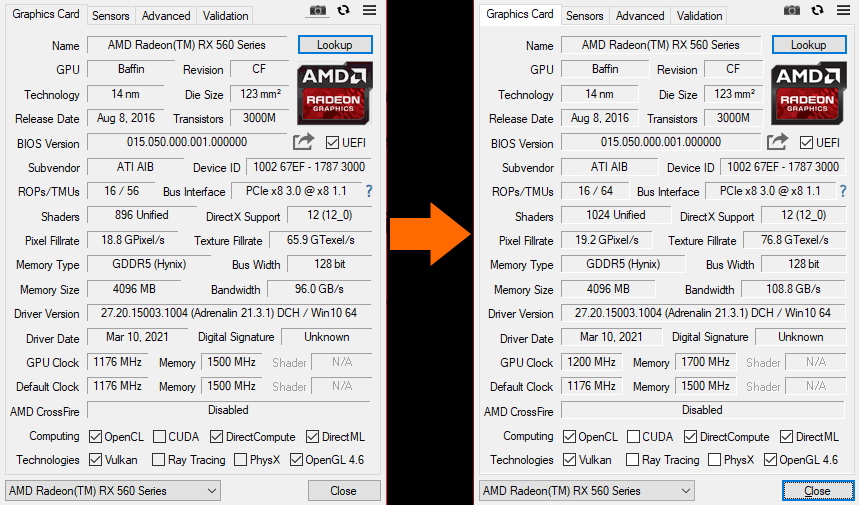Click Lookup button in right window
This screenshot has height=505, width=859.
[809, 45]
